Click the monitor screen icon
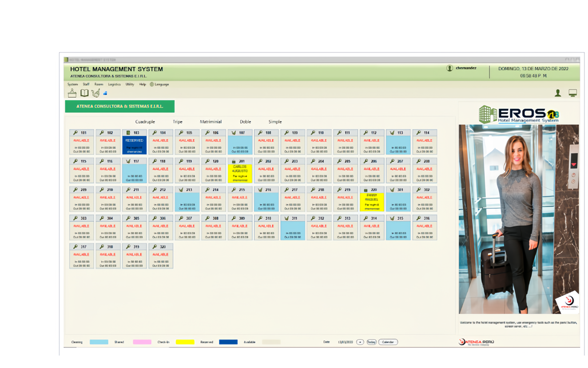This screenshot has width=588, height=368. (x=573, y=93)
